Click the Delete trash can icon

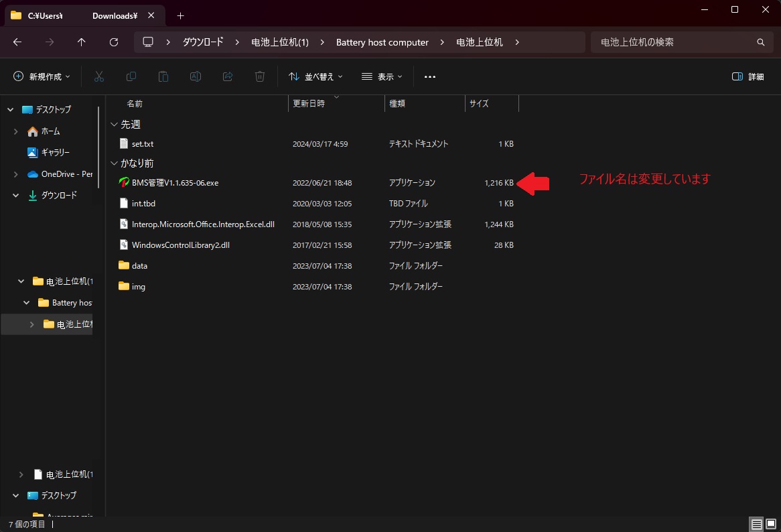coord(259,76)
